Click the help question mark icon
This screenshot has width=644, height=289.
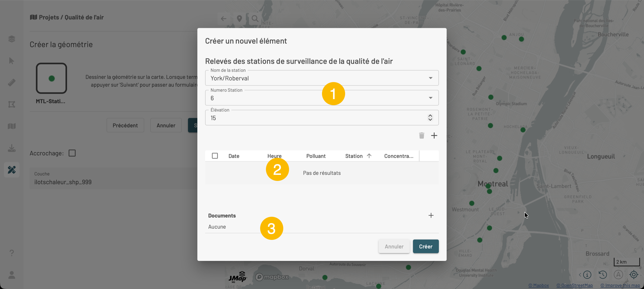tap(12, 253)
